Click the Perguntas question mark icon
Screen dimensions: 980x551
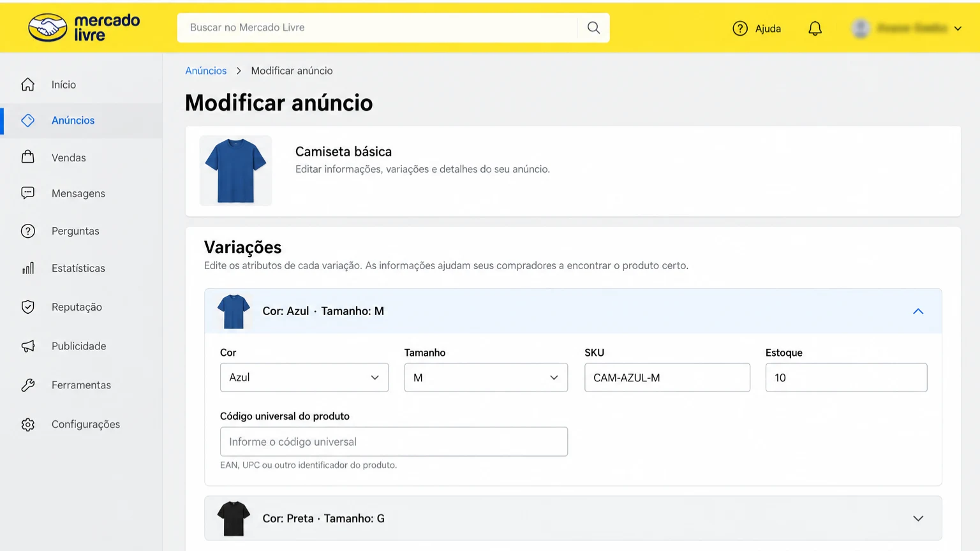[28, 231]
